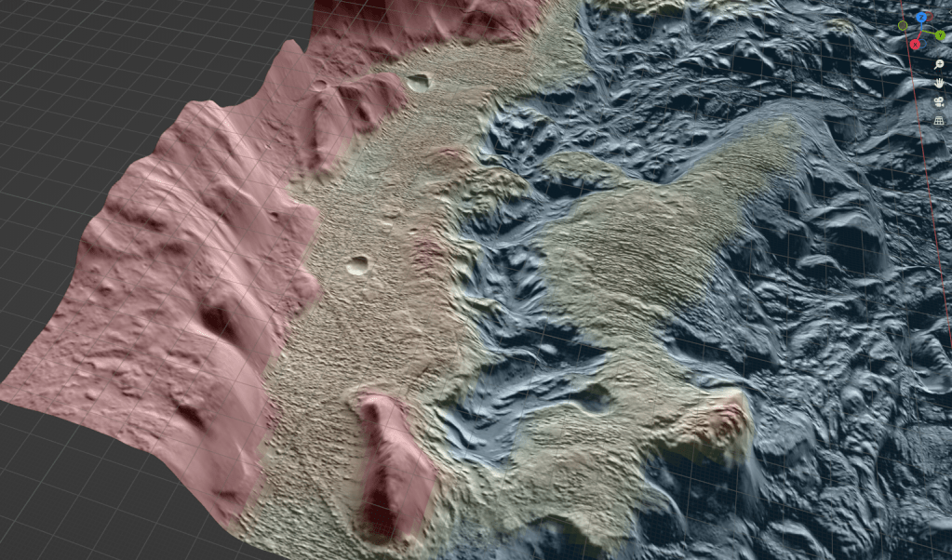
Task: Click the hand pan view icon
Action: coord(940,83)
